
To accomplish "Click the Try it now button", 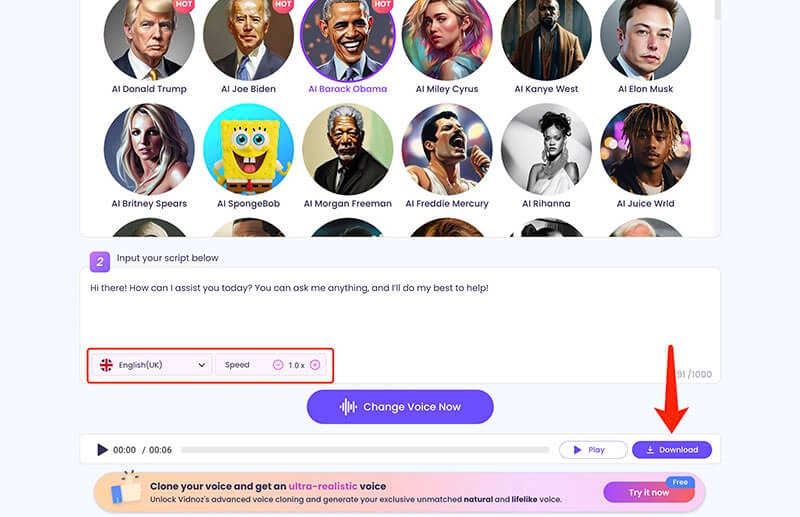I will point(649,492).
